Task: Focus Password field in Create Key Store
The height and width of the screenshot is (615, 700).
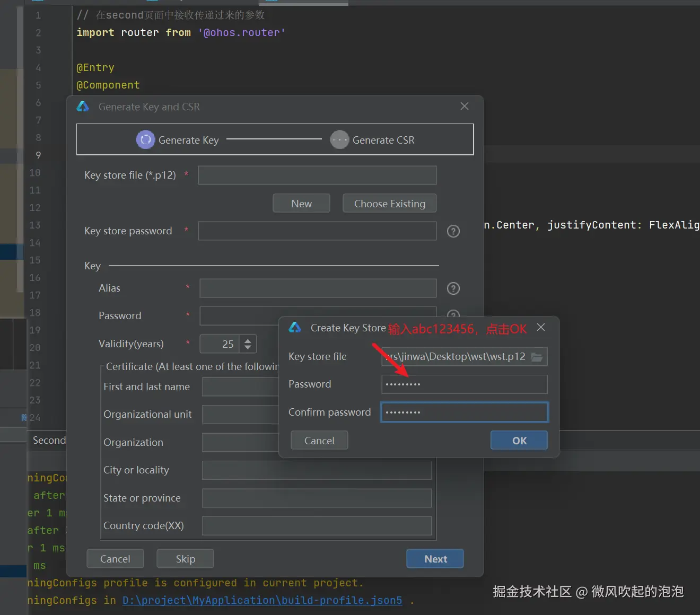Action: point(464,384)
